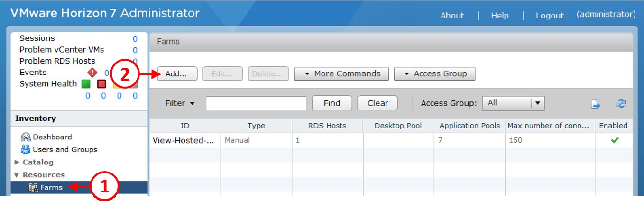This screenshot has width=644, height=210.
Task: Sort by the Type column header
Action: pos(256,126)
